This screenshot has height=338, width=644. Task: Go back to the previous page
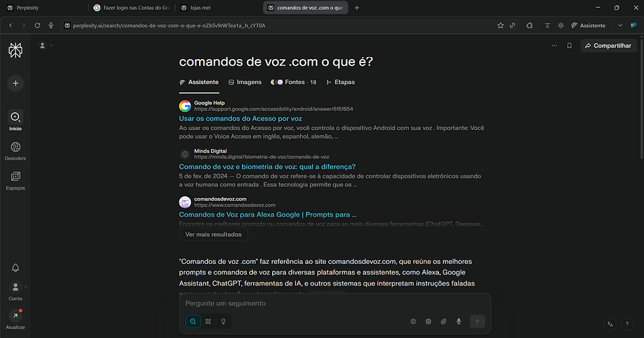[11, 26]
